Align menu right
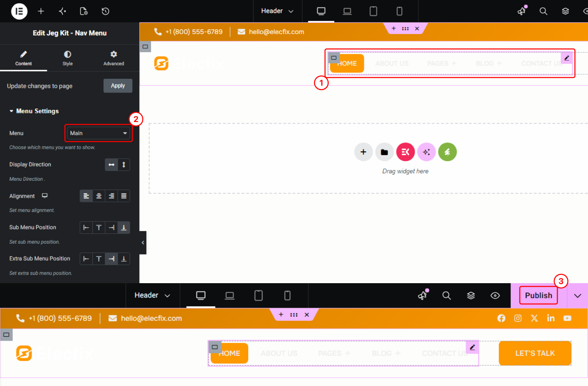588x386 pixels. [111, 196]
